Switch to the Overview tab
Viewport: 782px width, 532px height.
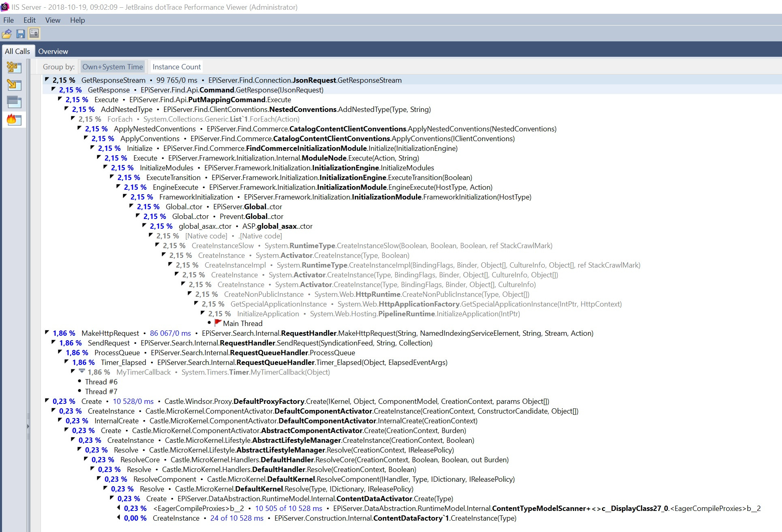click(53, 51)
